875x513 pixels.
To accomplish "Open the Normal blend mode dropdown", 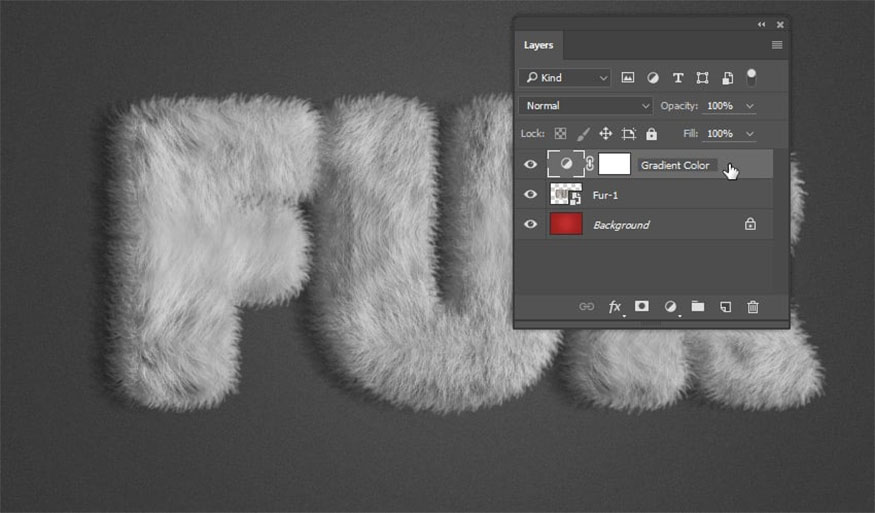I will pyautogui.click(x=586, y=106).
